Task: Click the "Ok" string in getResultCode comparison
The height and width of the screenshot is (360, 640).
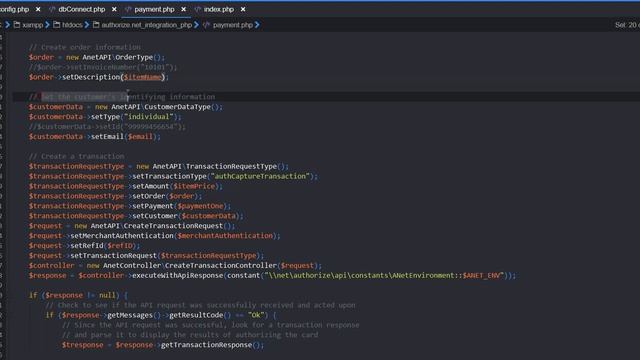Action: [x=256, y=315]
